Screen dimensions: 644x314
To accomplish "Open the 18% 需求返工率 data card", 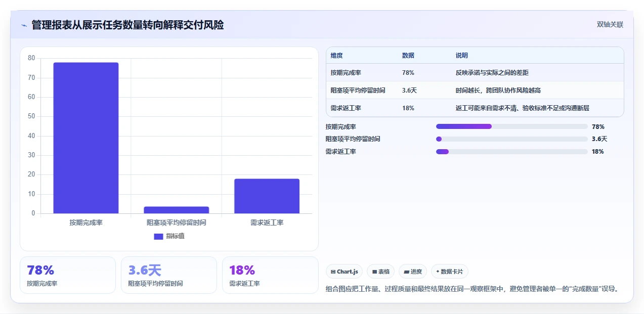I will (270, 275).
